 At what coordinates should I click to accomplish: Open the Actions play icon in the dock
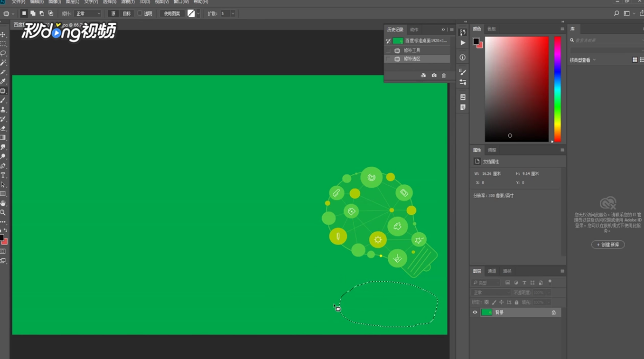click(x=463, y=43)
